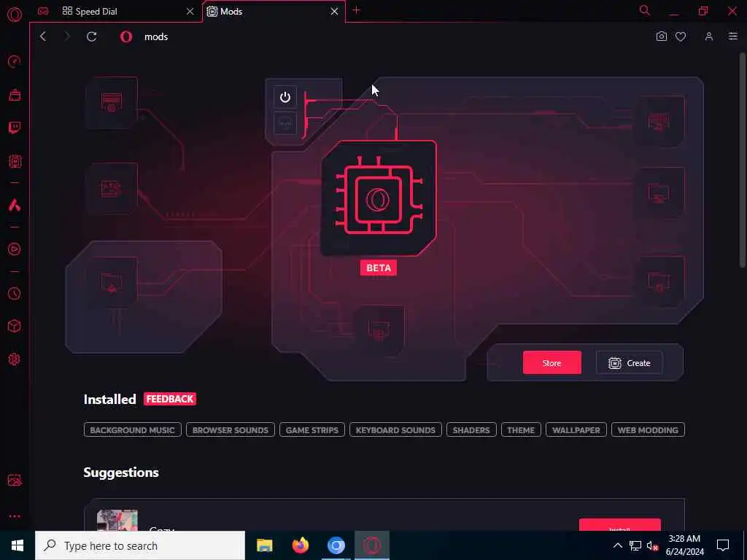Toggle the mods power button

(x=285, y=97)
